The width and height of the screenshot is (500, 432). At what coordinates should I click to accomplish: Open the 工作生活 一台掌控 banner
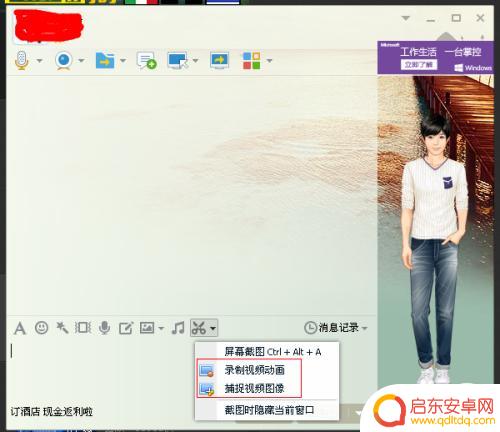pyautogui.click(x=435, y=57)
